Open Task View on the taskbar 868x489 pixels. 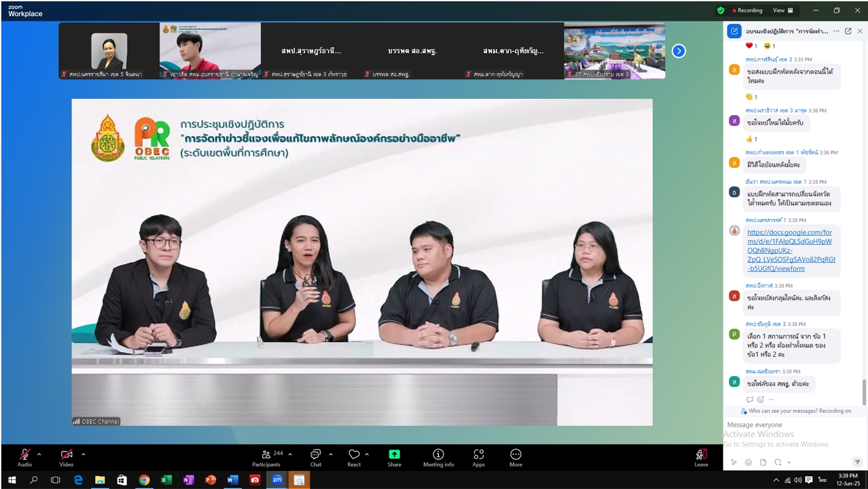(x=56, y=480)
